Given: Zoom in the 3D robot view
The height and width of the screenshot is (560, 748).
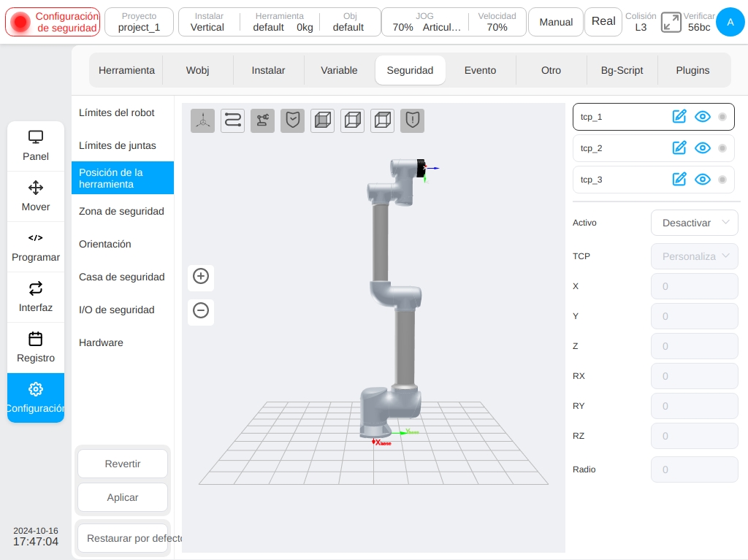Looking at the screenshot, I should [201, 276].
